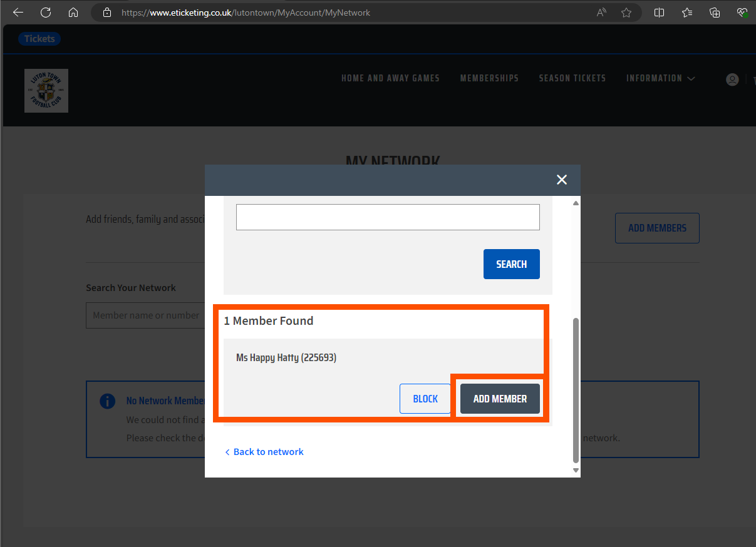
Task: Focus the dialog search text field
Action: [388, 217]
